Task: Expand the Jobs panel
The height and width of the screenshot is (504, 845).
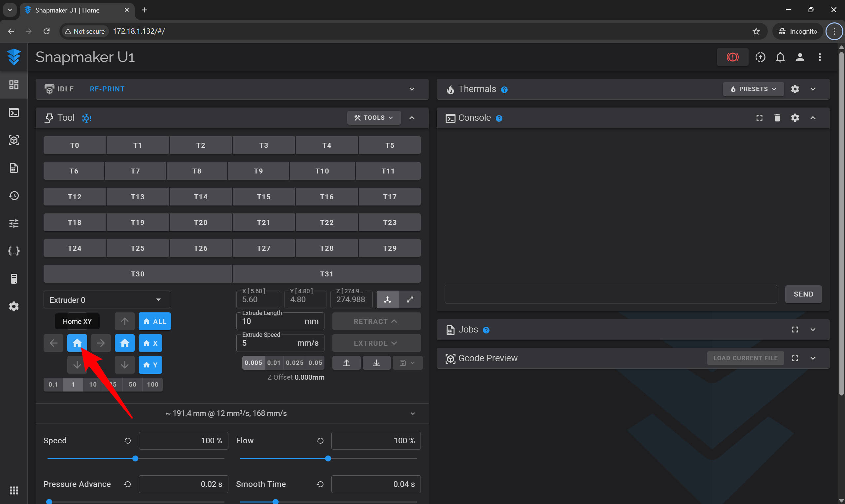Action: pyautogui.click(x=813, y=330)
